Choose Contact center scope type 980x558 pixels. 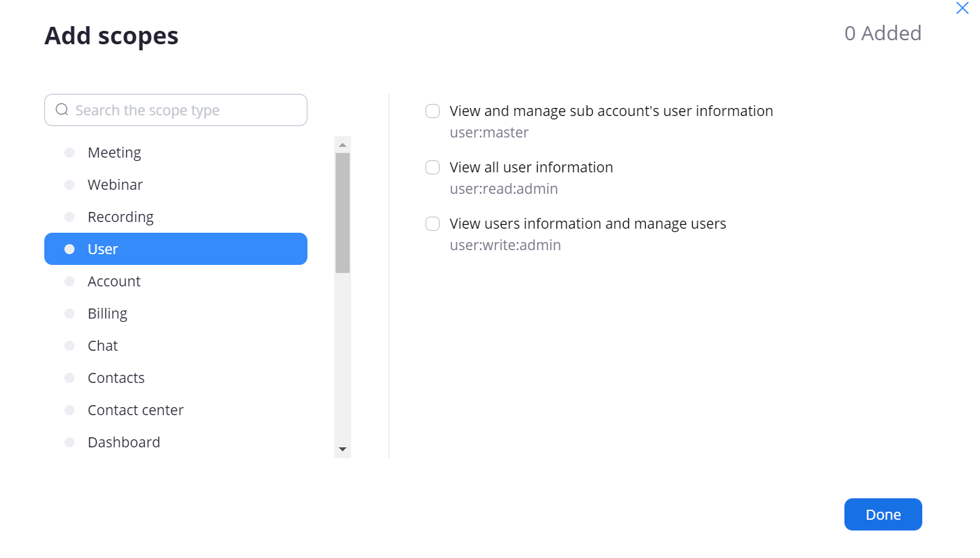tap(136, 410)
